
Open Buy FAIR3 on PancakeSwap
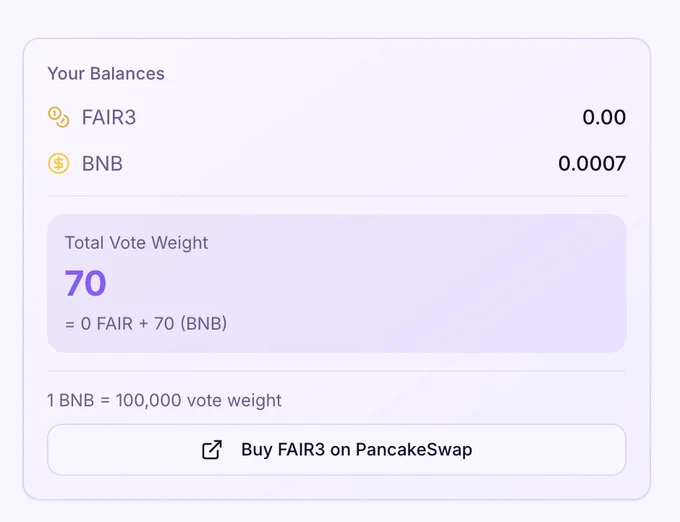337,450
